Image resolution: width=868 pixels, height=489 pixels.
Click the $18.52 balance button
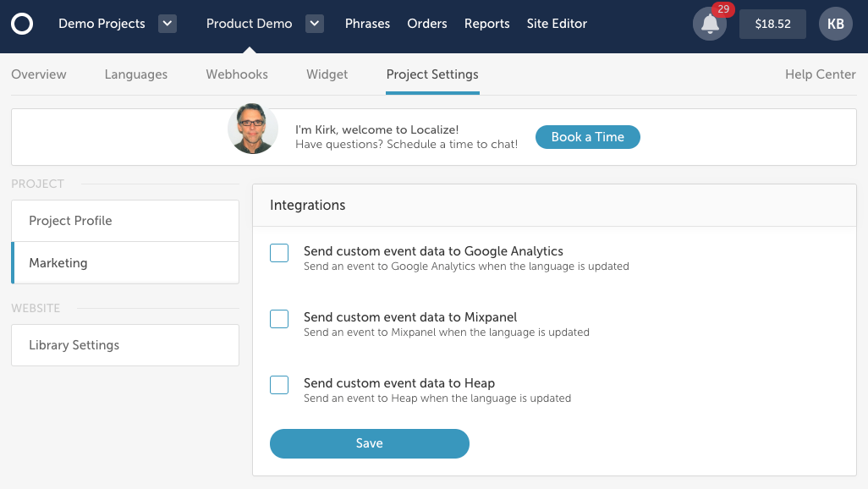772,25
